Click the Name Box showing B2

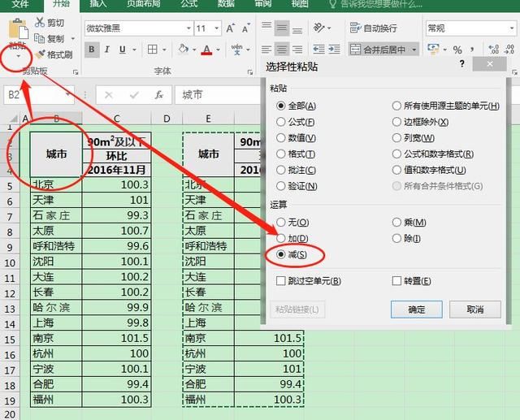coord(38,95)
